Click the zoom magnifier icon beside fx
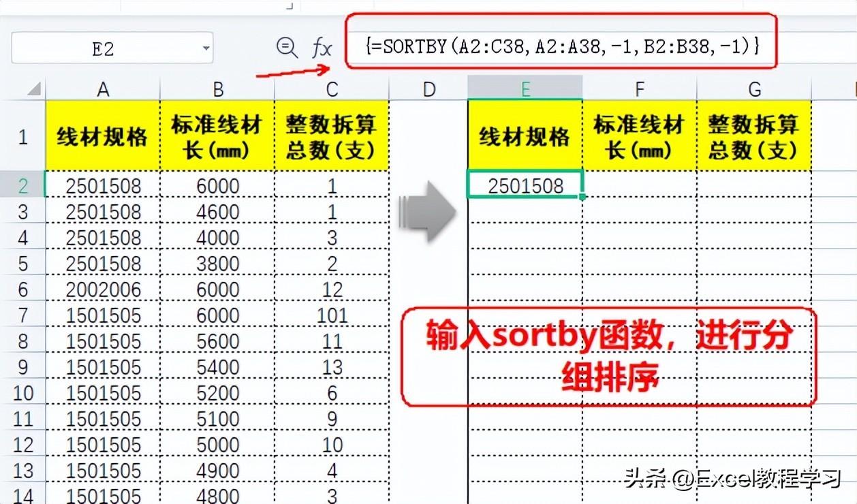Screen dimensions: 857x504 click(x=287, y=48)
